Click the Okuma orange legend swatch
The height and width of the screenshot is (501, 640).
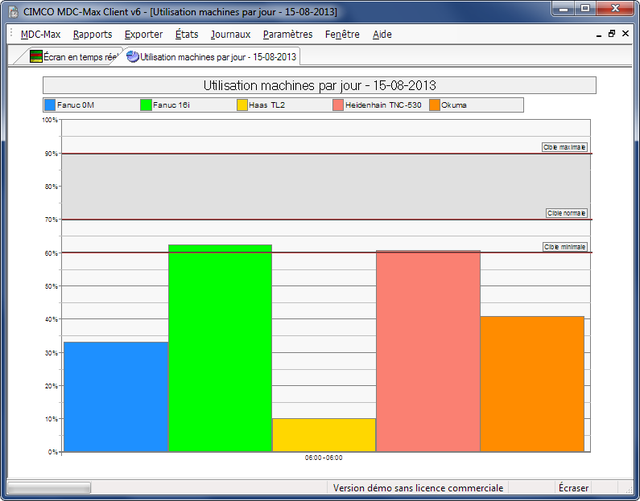(x=435, y=105)
